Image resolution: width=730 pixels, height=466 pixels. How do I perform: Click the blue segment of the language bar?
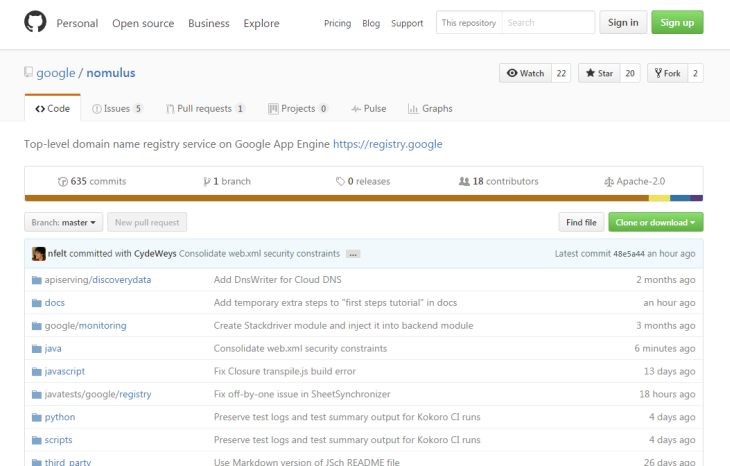pos(680,198)
